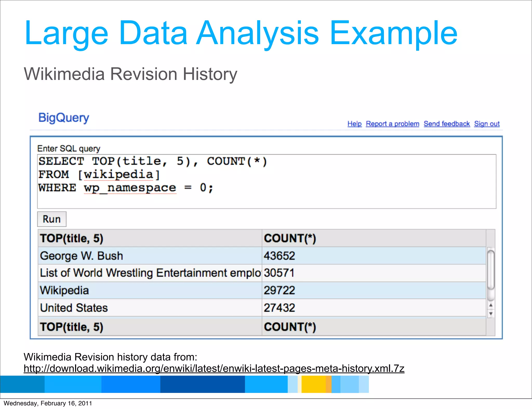Click the Enter SQL query label
The image size is (532, 409).
coord(69,149)
